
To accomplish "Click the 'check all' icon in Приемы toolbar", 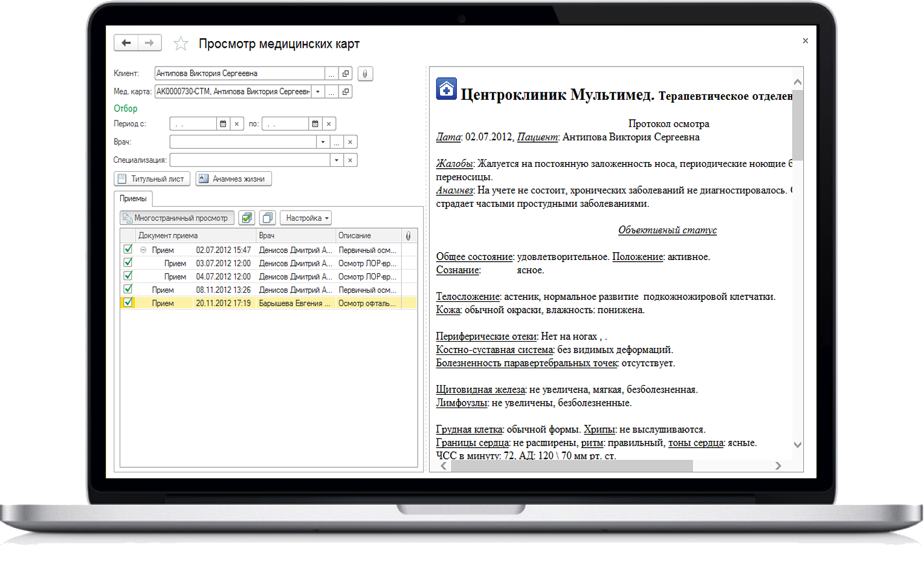I will click(x=247, y=218).
